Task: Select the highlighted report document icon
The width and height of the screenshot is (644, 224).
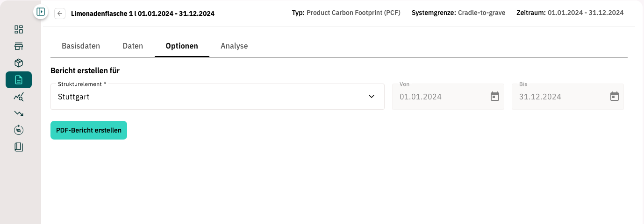Action: 19,80
